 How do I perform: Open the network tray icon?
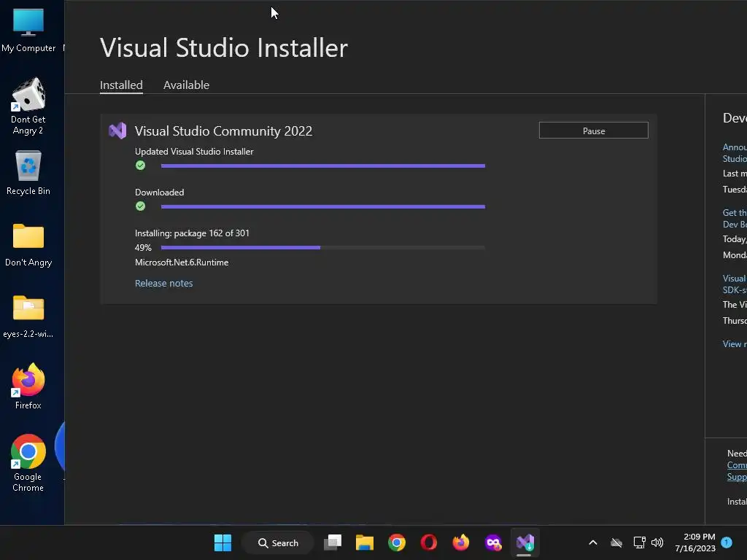[639, 542]
